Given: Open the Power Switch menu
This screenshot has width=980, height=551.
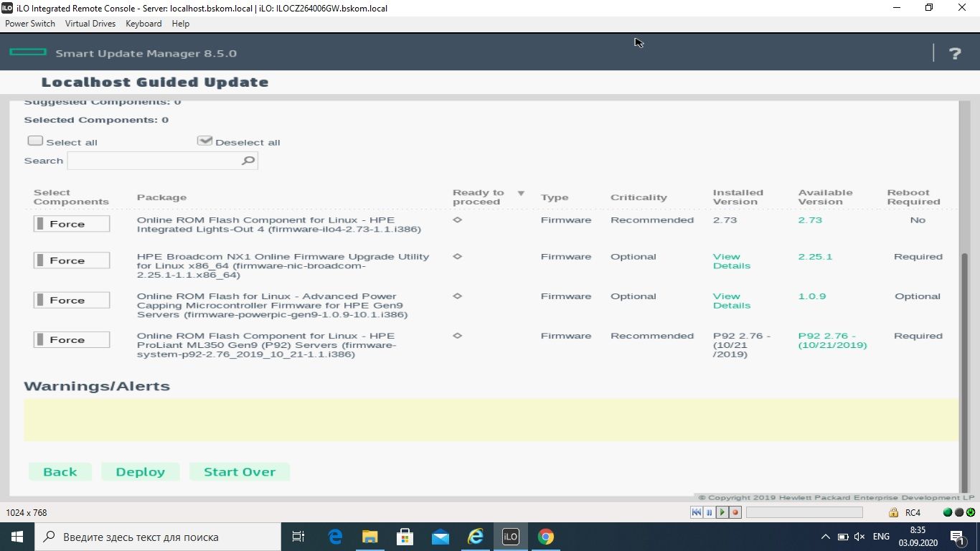Looking at the screenshot, I should pyautogui.click(x=30, y=24).
